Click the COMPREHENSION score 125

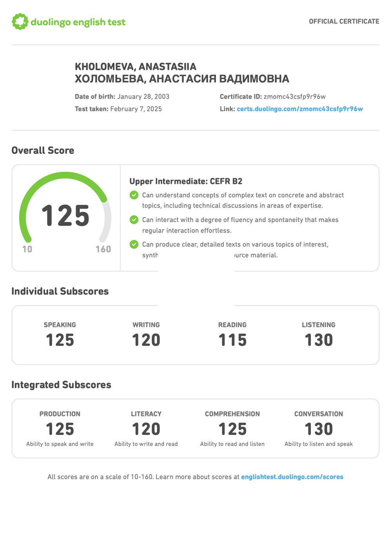[x=232, y=429]
